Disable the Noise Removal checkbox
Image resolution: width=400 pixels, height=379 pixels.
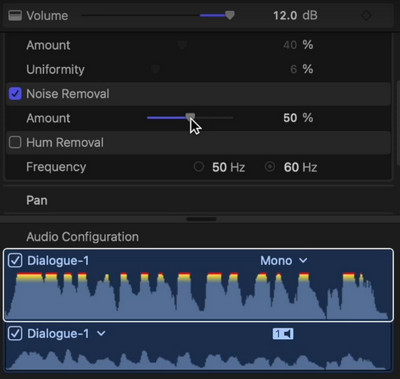[15, 94]
